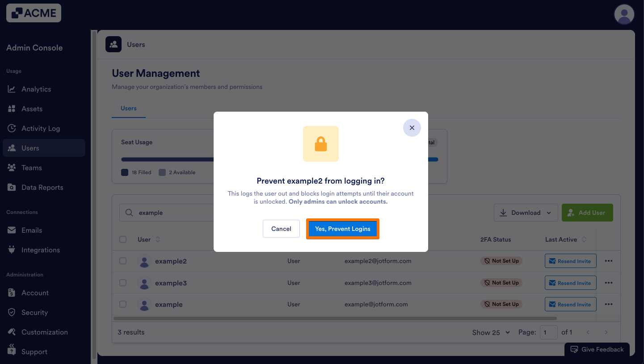This screenshot has height=364, width=644.
Task: Confirm with Yes, Prevent Logins button
Action: pos(342,229)
